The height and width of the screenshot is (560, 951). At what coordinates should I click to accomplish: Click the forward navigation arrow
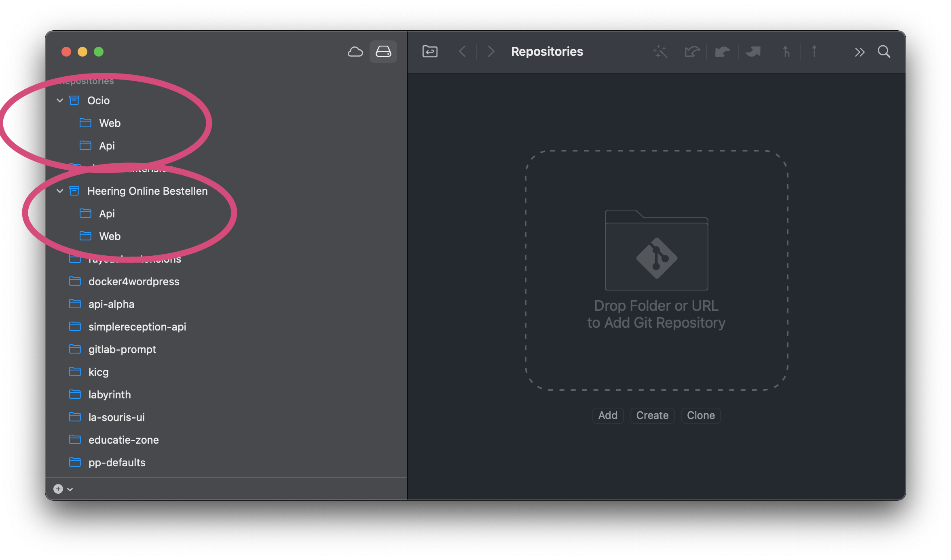(x=491, y=52)
